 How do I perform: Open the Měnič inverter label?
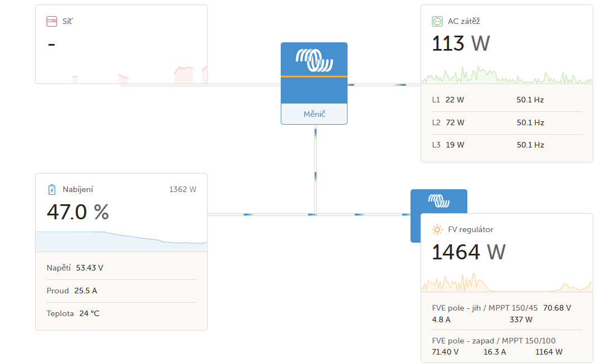coord(314,114)
